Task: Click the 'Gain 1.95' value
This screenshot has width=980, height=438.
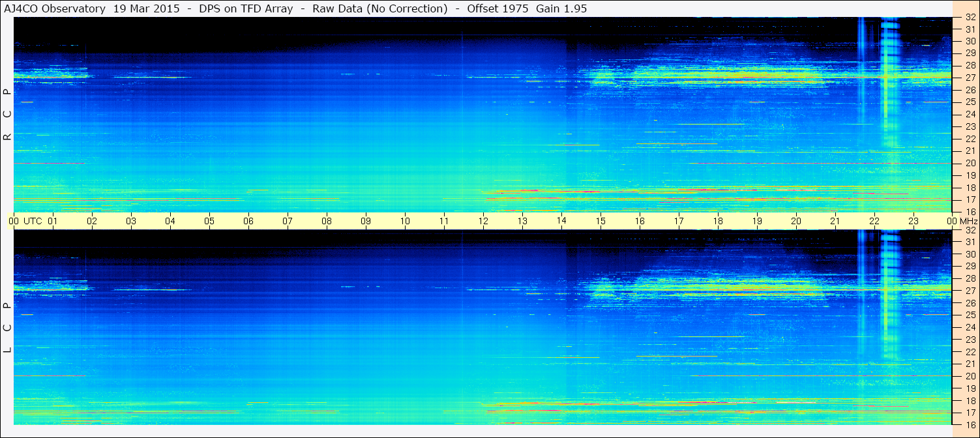Action: point(561,9)
